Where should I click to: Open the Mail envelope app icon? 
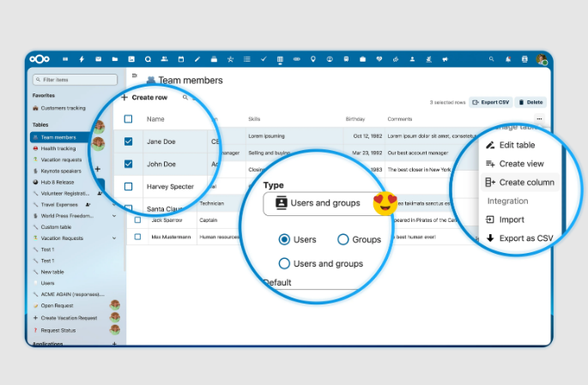pos(98,59)
